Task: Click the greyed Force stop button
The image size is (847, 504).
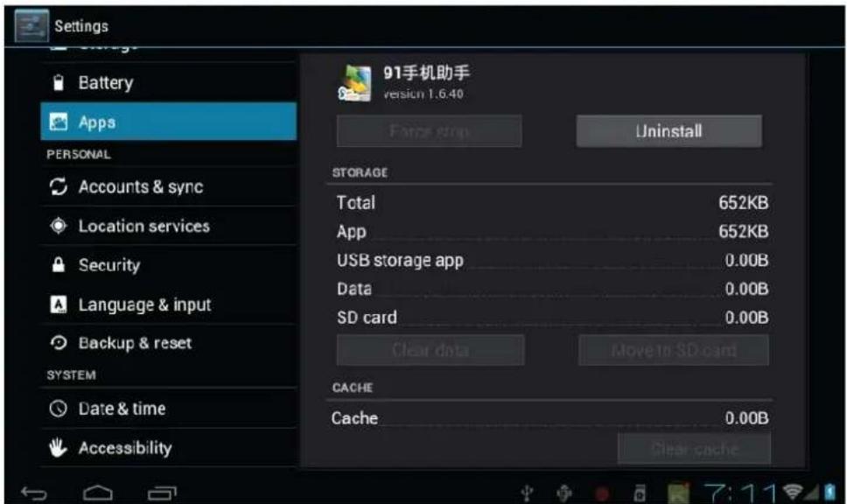Action: point(430,130)
